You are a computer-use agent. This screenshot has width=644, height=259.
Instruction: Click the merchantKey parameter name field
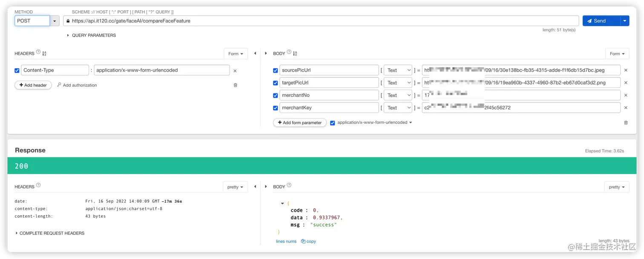point(329,108)
